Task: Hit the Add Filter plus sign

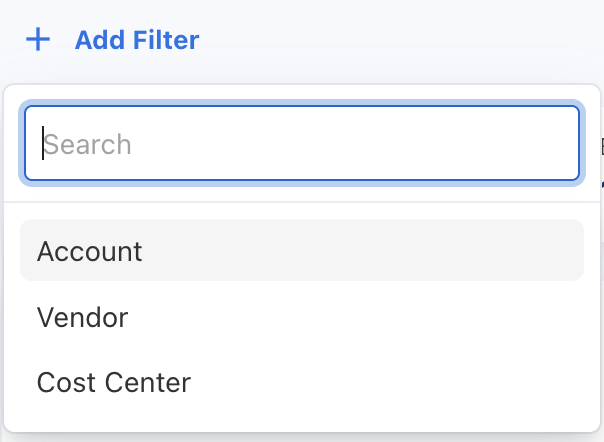Action: tap(38, 40)
